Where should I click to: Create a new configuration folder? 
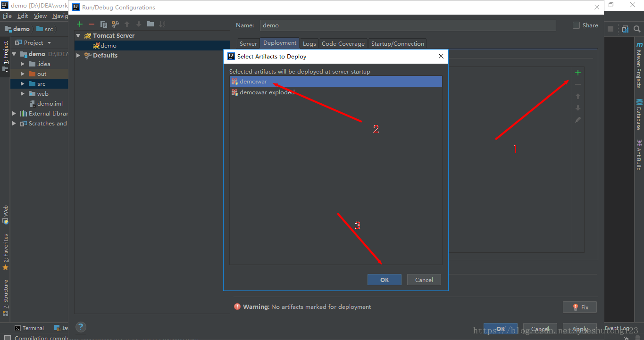(x=151, y=24)
